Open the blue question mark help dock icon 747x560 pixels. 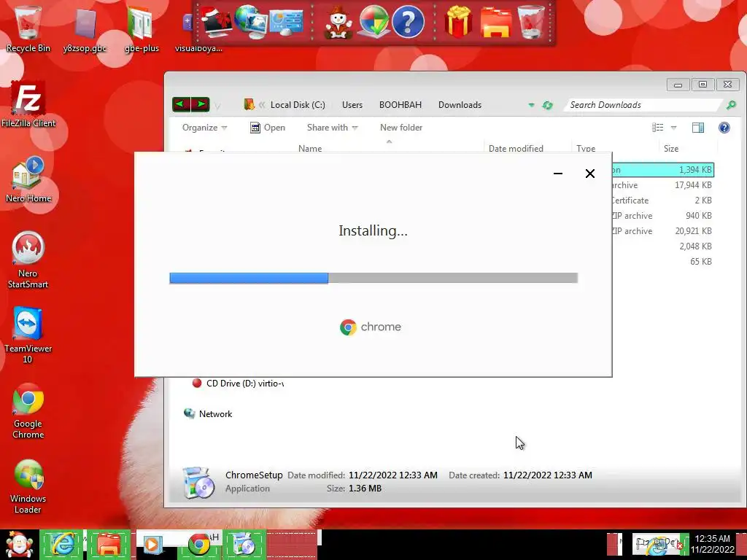[x=408, y=22]
